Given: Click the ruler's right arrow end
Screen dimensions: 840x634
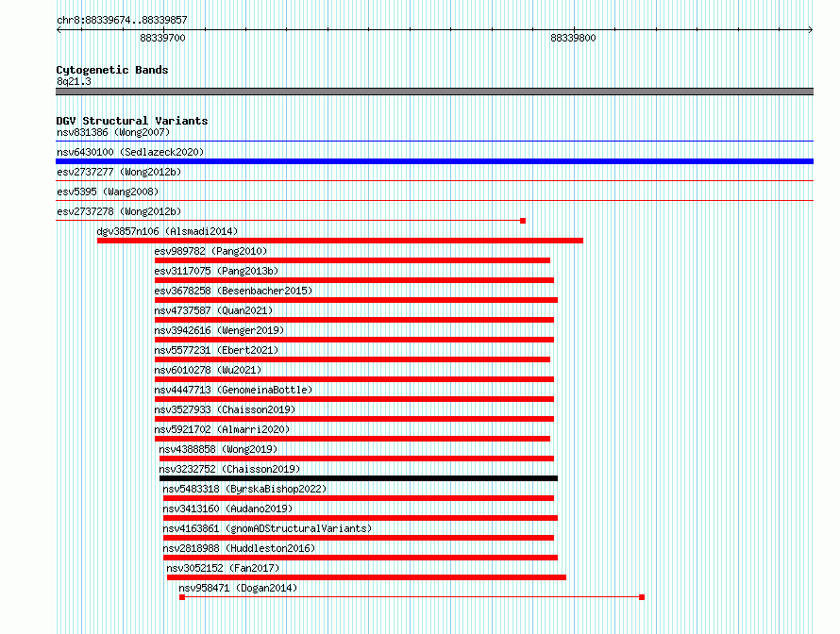Looking at the screenshot, I should click(811, 30).
